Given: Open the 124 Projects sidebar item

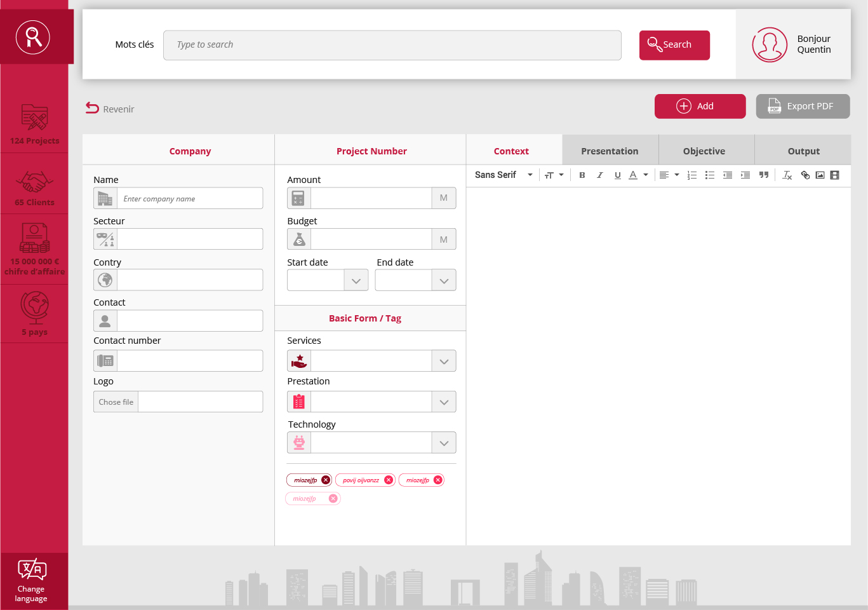Looking at the screenshot, I should click(34, 122).
